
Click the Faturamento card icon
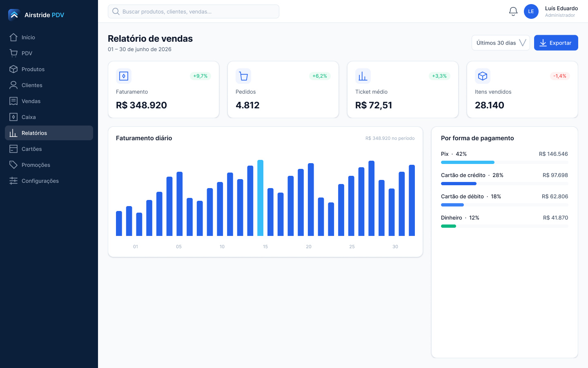pyautogui.click(x=124, y=76)
